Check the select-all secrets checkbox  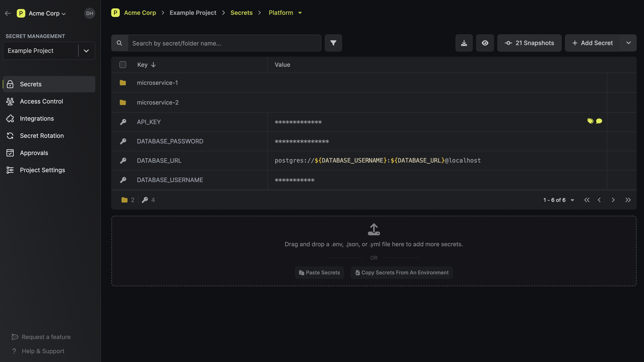[x=123, y=64]
